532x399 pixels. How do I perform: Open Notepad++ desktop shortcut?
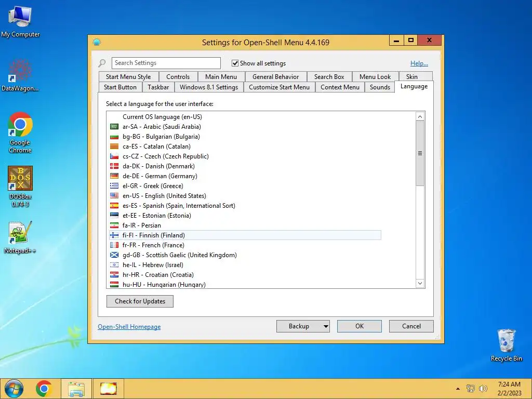(20, 237)
